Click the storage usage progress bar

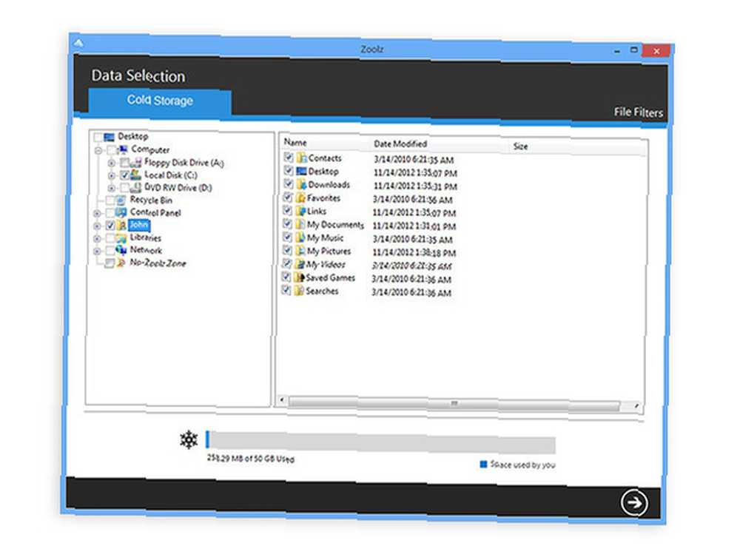tap(380, 442)
